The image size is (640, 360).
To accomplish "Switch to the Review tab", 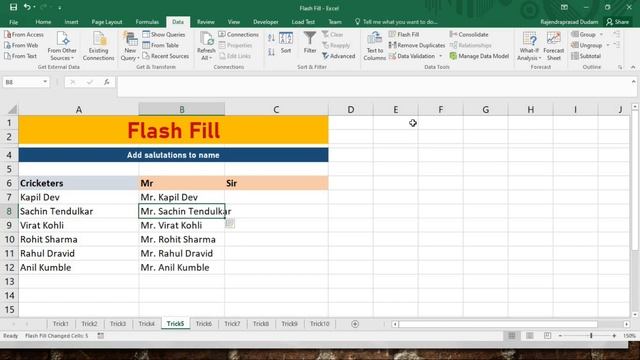I will click(x=205, y=22).
